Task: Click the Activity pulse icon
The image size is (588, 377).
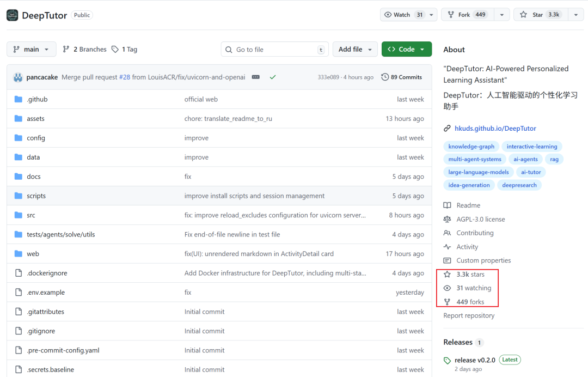Action: click(x=447, y=247)
